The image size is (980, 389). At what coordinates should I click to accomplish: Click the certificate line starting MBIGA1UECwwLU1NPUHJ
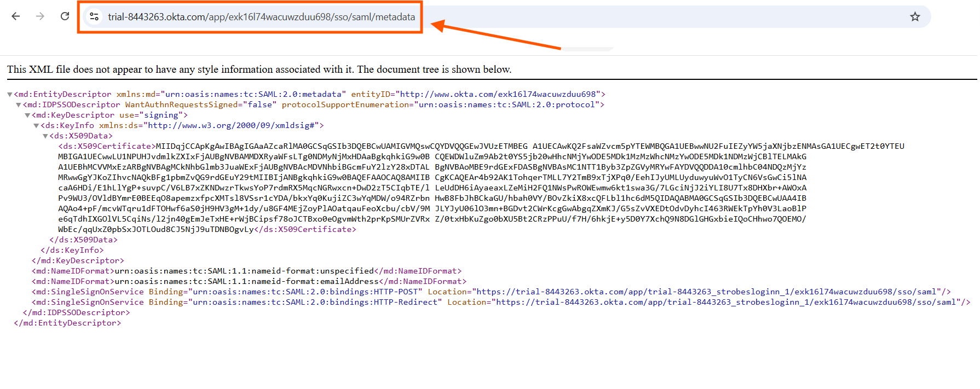coord(432,156)
